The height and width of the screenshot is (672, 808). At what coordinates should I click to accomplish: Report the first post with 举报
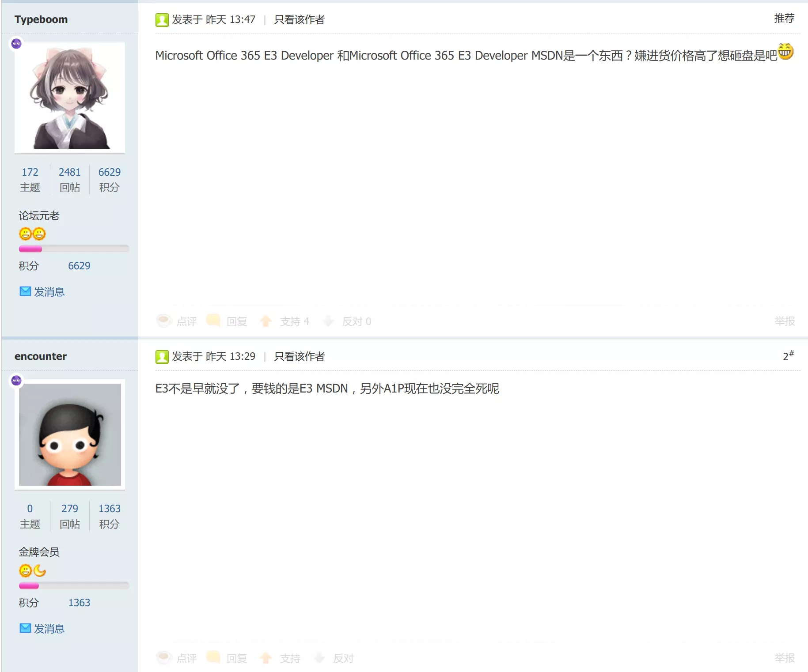pyautogui.click(x=785, y=321)
